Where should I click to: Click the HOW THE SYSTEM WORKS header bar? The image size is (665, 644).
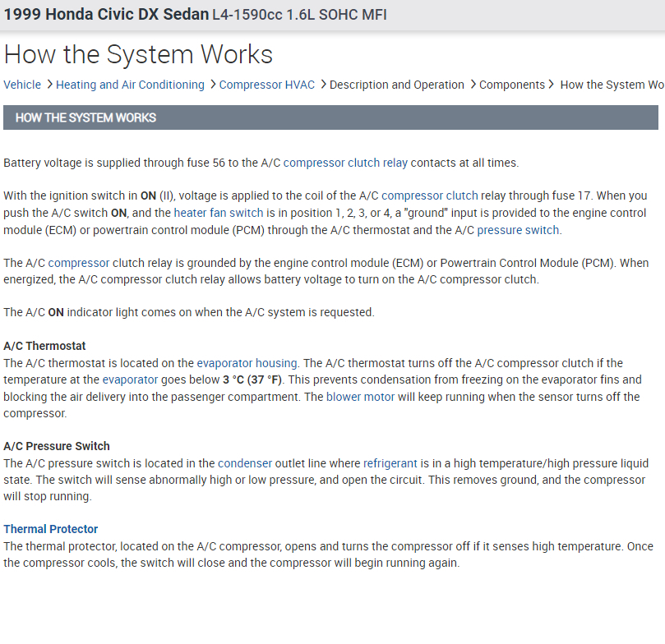330,117
